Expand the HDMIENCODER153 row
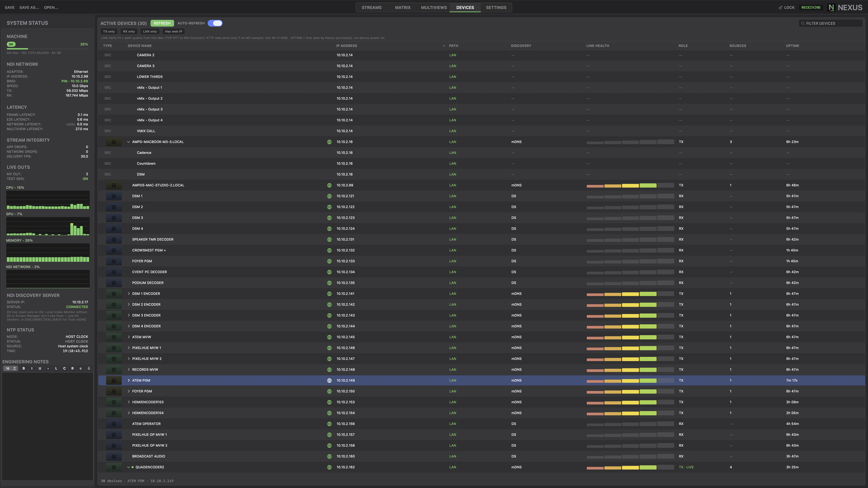 (x=128, y=402)
